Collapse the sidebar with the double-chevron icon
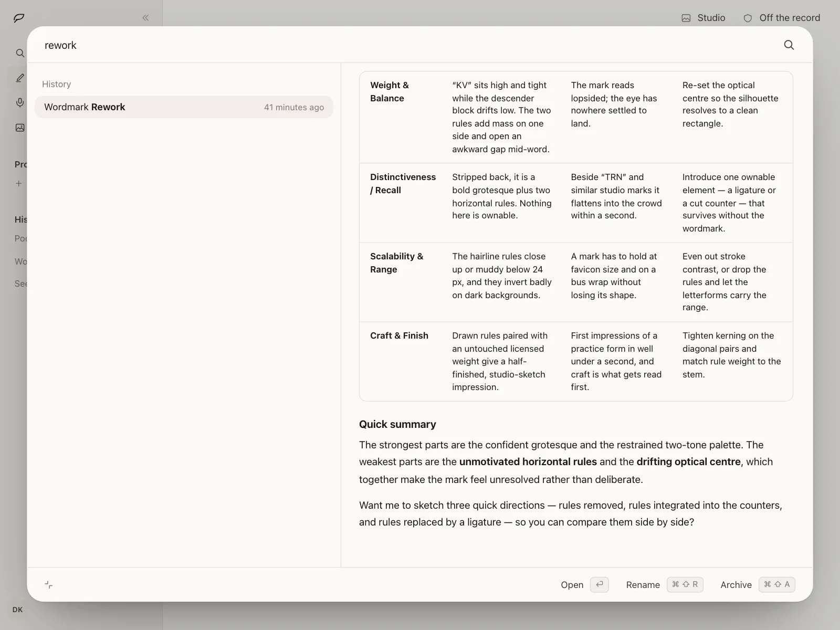Viewport: 840px width, 630px height. pos(145,18)
